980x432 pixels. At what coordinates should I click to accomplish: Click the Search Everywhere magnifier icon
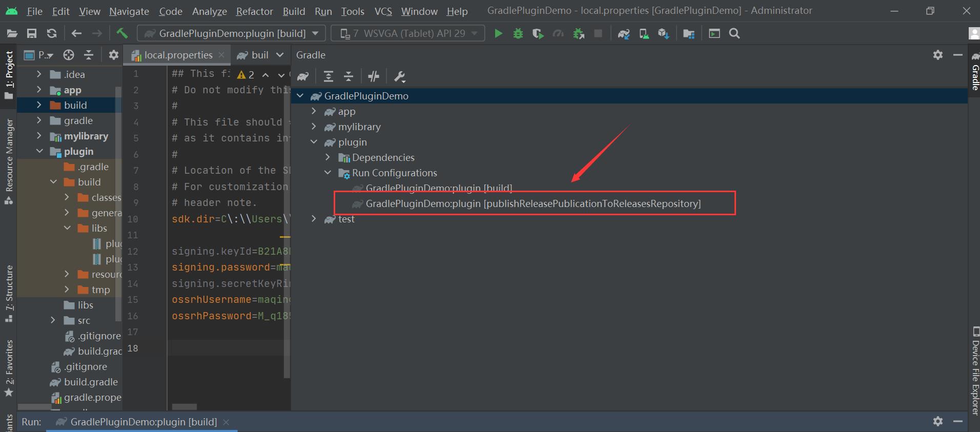coord(734,34)
